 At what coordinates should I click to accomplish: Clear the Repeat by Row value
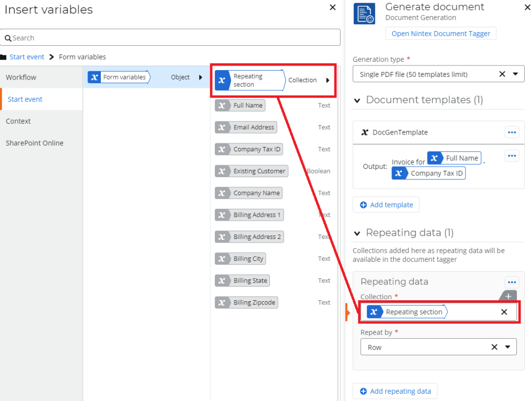pos(494,347)
